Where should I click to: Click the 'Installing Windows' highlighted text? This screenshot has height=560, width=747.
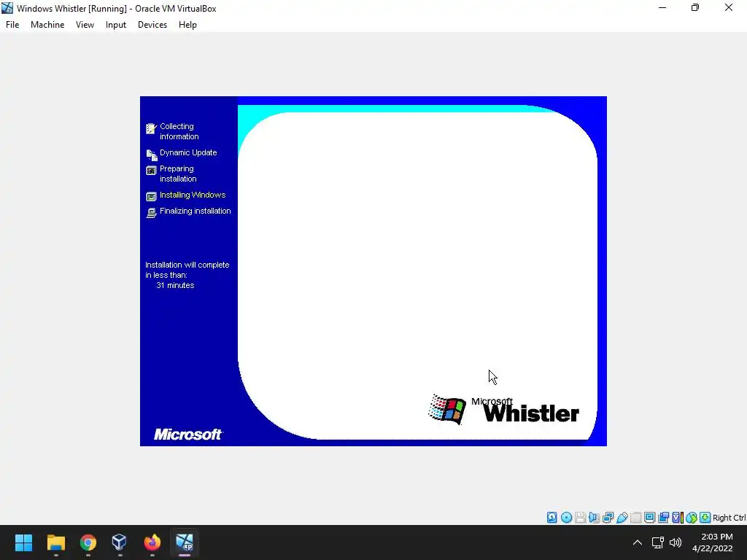point(193,195)
